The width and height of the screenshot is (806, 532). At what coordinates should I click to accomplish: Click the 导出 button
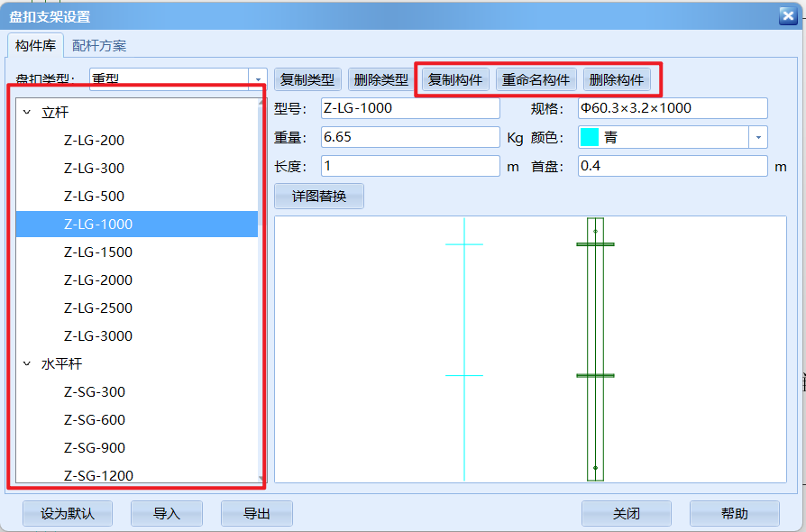click(257, 514)
